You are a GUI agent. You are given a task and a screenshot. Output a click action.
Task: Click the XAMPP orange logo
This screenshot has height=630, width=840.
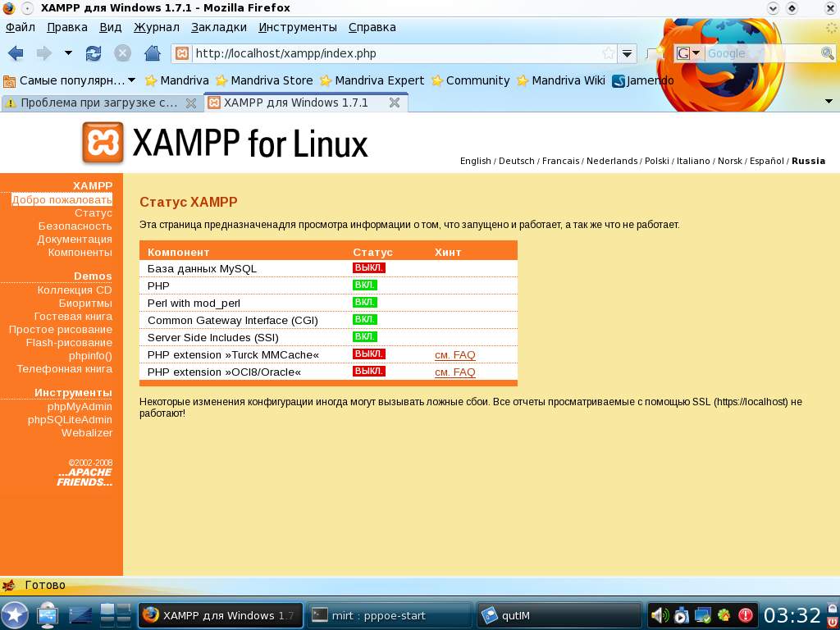[x=103, y=143]
